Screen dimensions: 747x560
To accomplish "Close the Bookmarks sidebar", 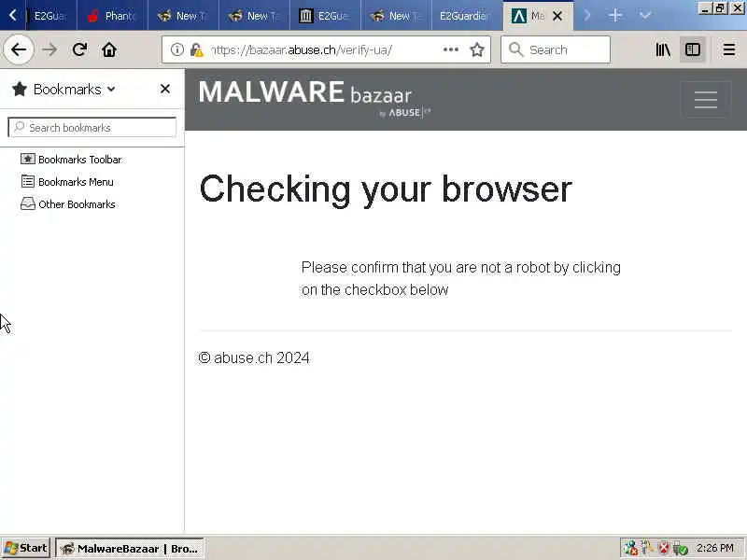I will 165,89.
